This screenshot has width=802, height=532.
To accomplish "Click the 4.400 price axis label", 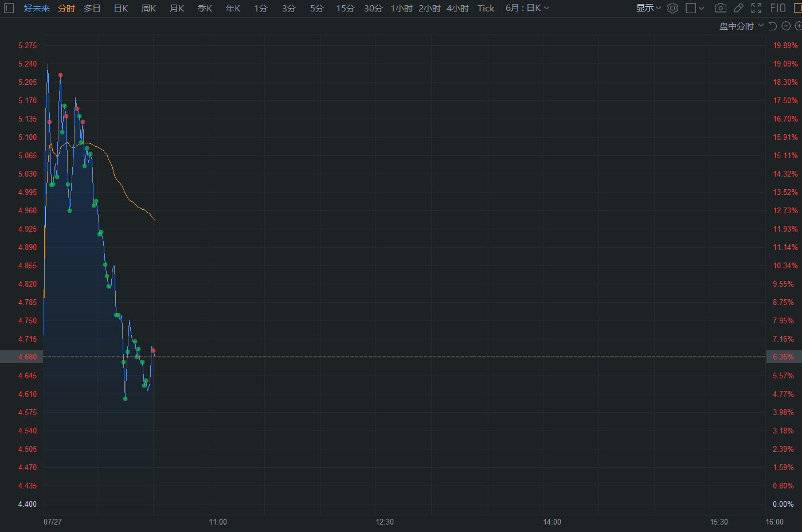I will click(28, 504).
